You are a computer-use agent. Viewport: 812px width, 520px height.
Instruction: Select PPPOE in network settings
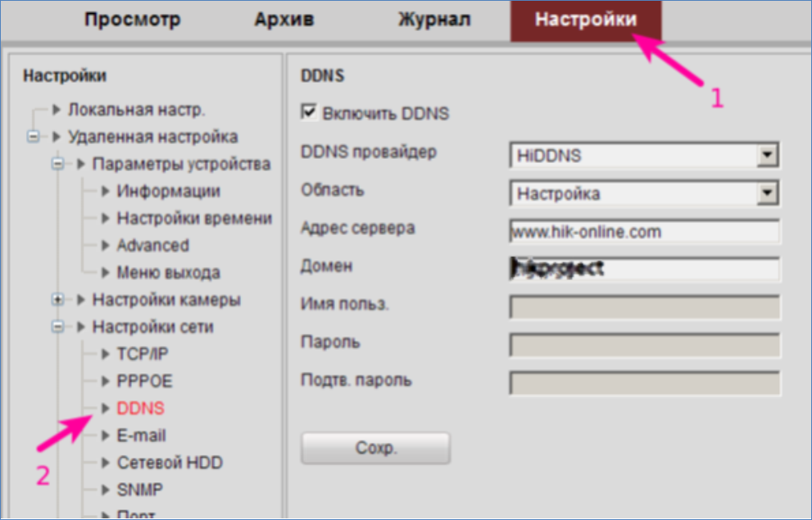[x=144, y=381]
